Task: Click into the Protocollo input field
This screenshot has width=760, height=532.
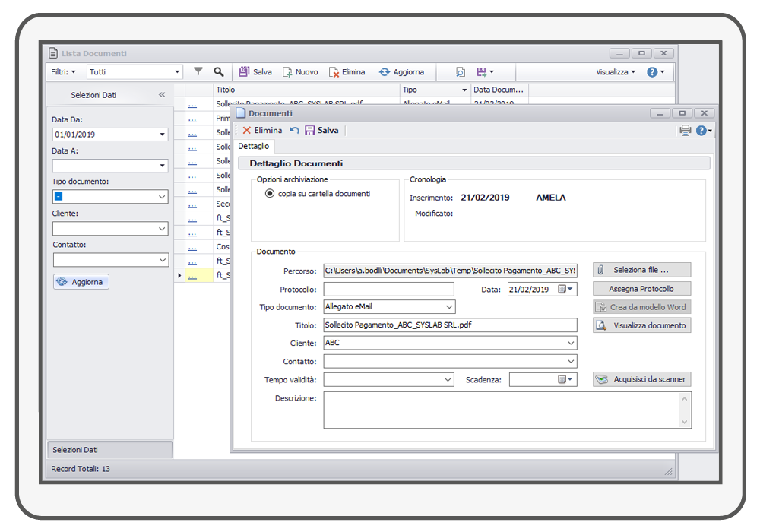Action: coord(388,289)
